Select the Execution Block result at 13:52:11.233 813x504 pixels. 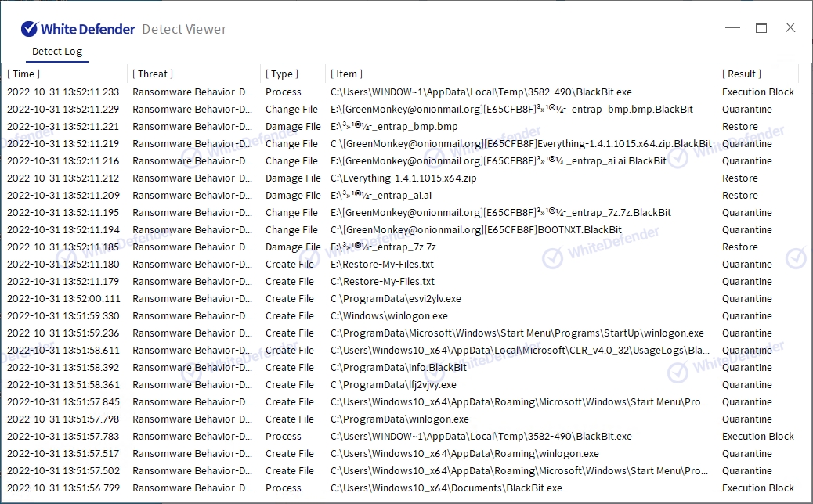point(758,92)
